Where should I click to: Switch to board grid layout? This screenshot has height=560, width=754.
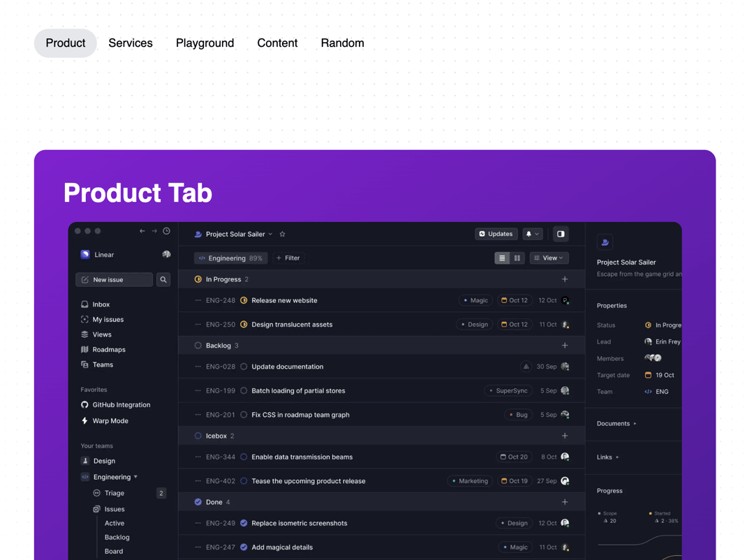(x=517, y=258)
